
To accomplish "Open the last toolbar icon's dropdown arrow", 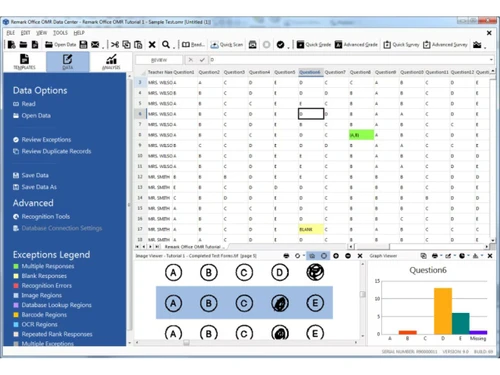I will [485, 48].
